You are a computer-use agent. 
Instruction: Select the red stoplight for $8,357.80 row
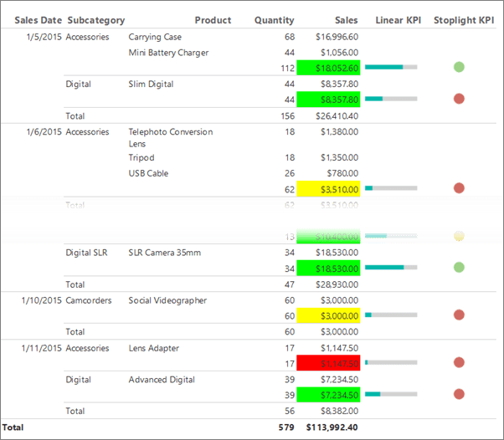coord(459,99)
